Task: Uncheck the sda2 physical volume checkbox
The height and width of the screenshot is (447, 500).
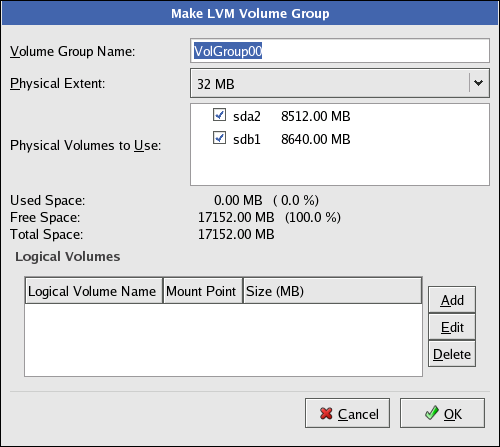Action: pos(219,115)
